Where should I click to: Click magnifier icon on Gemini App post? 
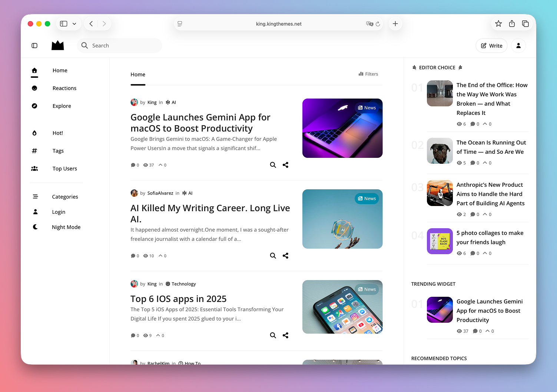click(x=273, y=165)
